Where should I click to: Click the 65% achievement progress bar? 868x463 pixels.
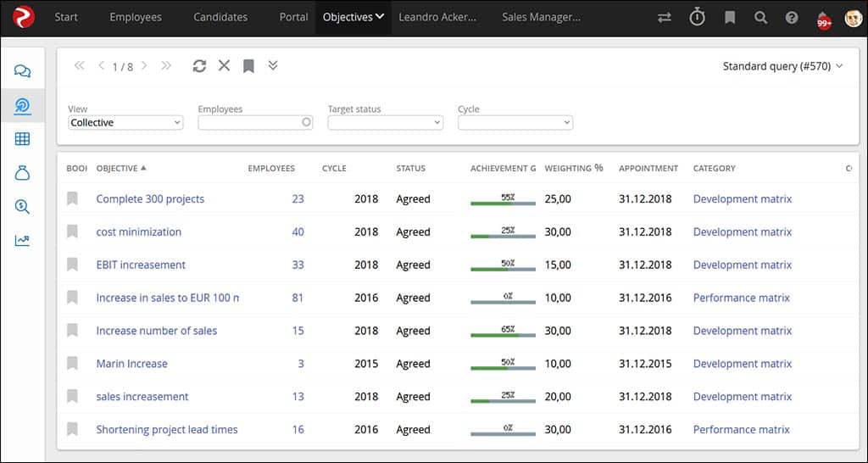click(503, 332)
